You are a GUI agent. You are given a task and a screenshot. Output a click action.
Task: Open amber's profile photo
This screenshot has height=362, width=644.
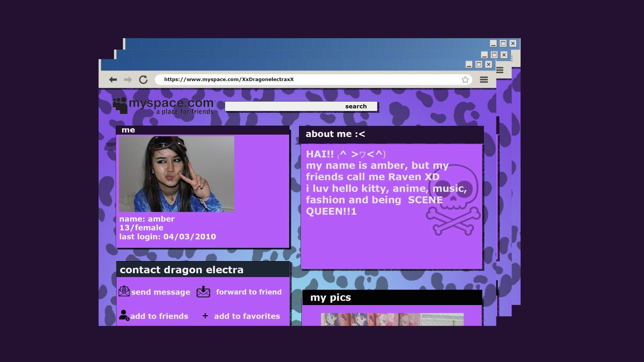click(x=177, y=174)
